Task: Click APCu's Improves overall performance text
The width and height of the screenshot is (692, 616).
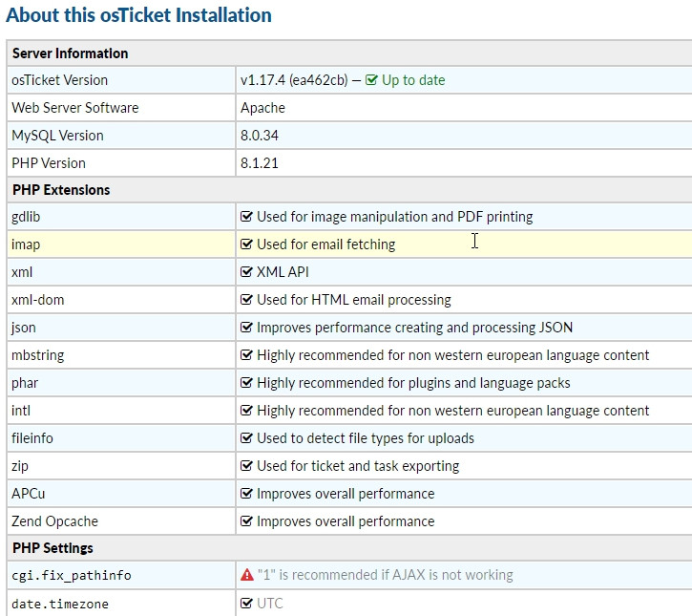Action: [346, 494]
